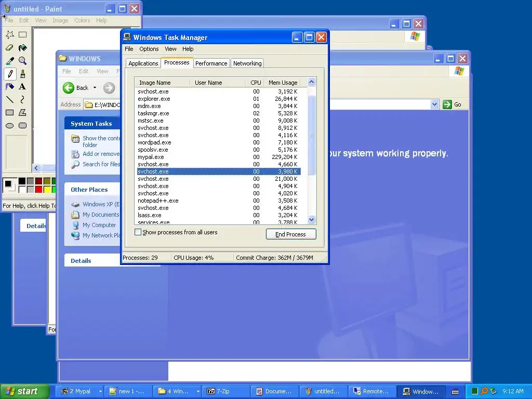Screen dimensions: 532x399
Task: Switch to Remote Desktop taskbar button
Action: 372,392
